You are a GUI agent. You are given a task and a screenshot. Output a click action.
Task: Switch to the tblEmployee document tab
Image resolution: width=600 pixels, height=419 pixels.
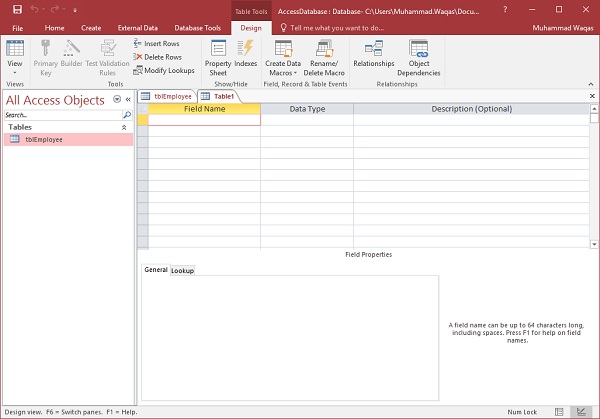point(167,96)
